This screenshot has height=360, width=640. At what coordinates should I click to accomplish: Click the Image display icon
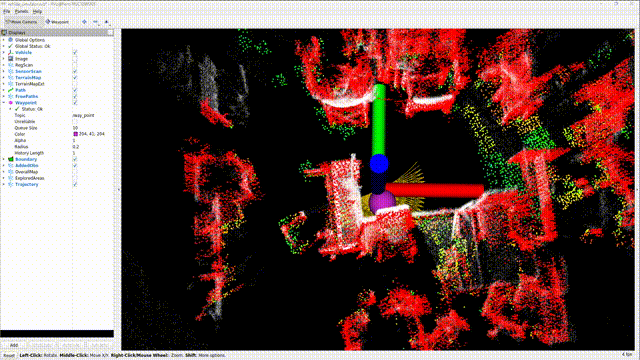click(x=11, y=59)
